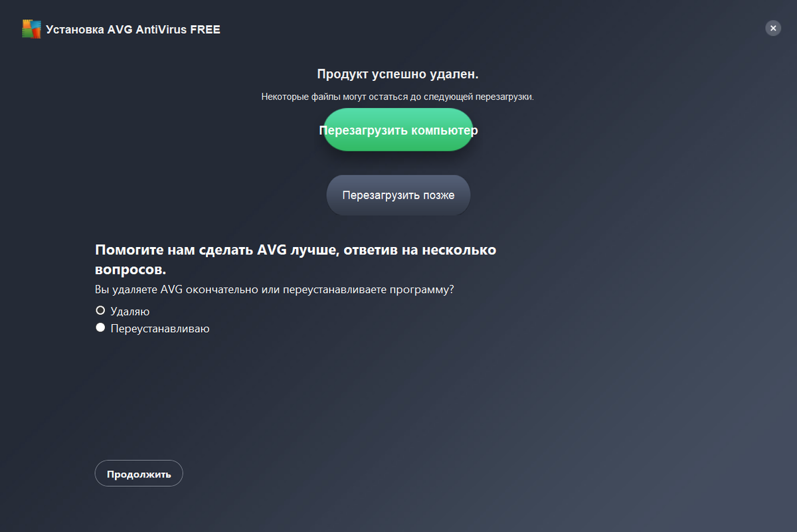
Task: Click the question about deleting or reinstalling AVG
Action: pos(275,290)
